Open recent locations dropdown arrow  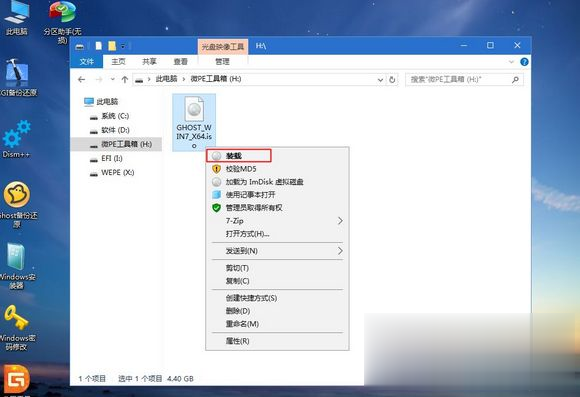click(112, 80)
